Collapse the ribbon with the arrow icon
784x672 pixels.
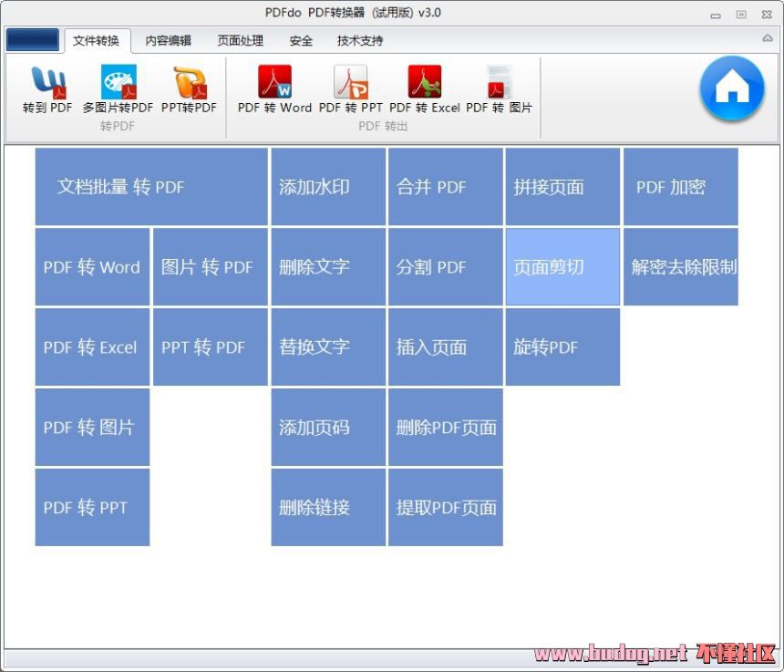[x=768, y=38]
